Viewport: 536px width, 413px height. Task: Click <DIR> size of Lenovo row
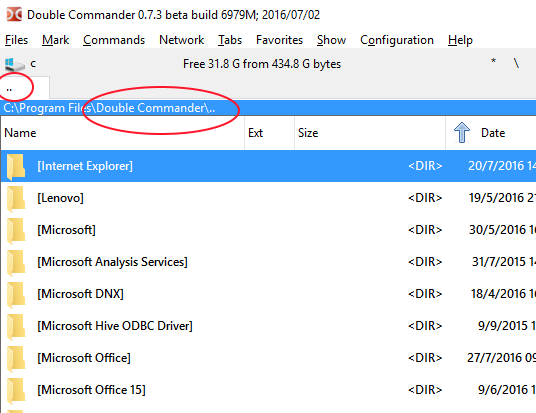(x=425, y=198)
